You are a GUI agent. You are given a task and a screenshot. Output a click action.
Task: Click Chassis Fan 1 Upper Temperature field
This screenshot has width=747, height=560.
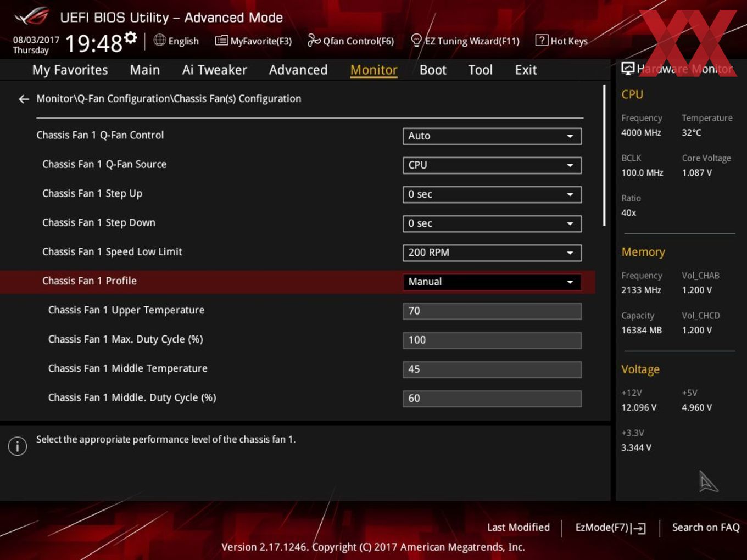click(x=492, y=311)
